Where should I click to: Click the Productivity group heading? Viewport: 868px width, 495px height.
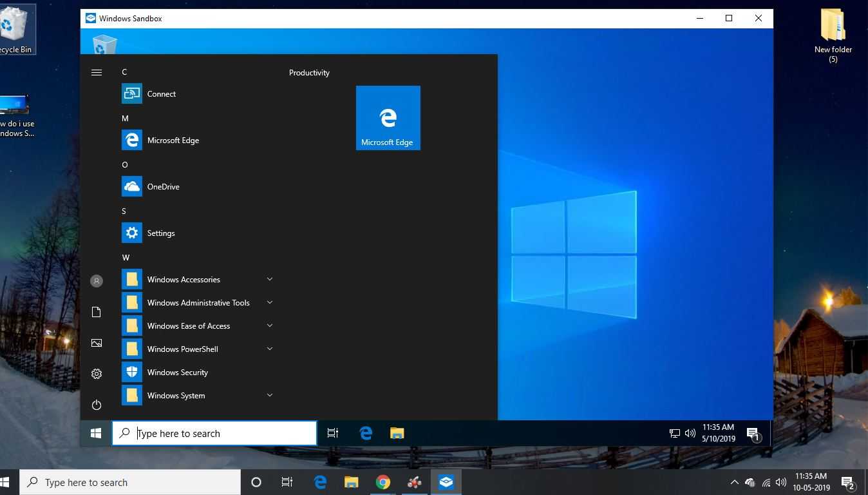[309, 73]
